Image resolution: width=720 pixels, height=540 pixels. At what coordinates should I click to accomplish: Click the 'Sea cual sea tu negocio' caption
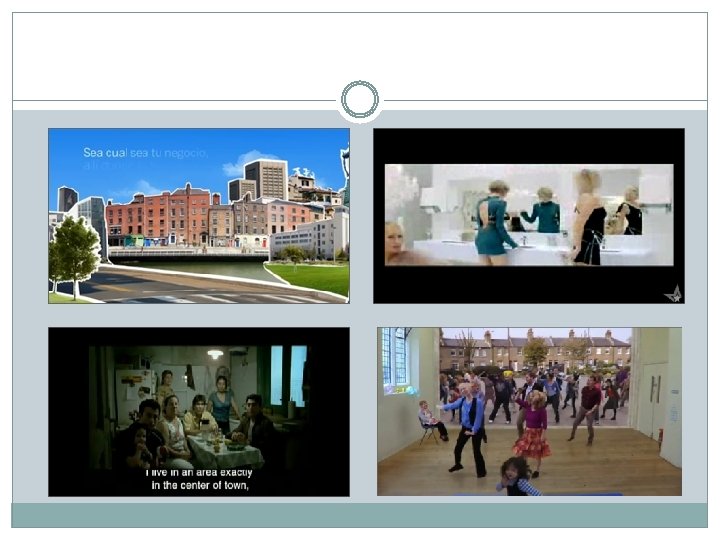[146, 153]
